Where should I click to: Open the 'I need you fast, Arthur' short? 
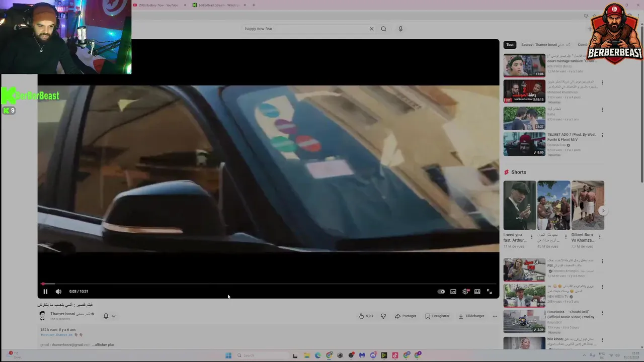coord(520,205)
